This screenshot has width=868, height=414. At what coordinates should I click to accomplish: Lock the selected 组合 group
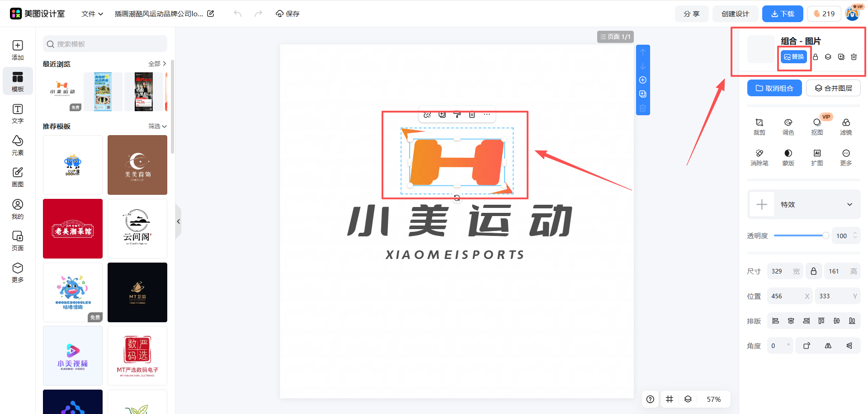tap(816, 57)
